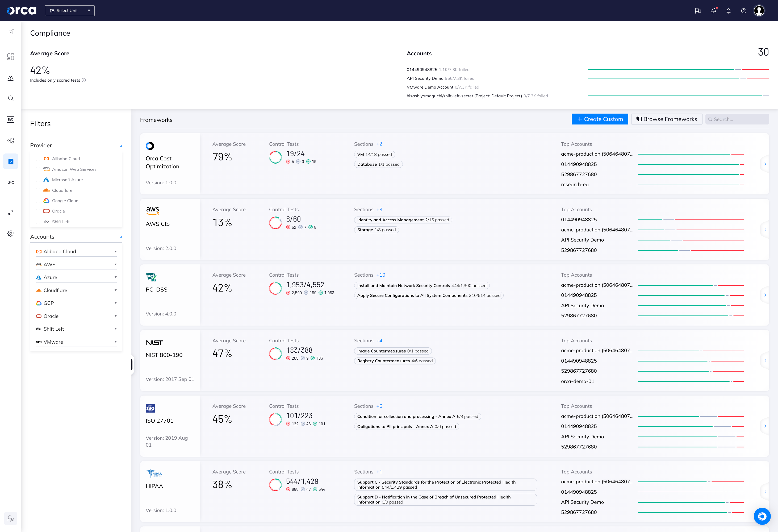The image size is (778, 532).
Task: Open the help question mark menu
Action: click(x=744, y=11)
